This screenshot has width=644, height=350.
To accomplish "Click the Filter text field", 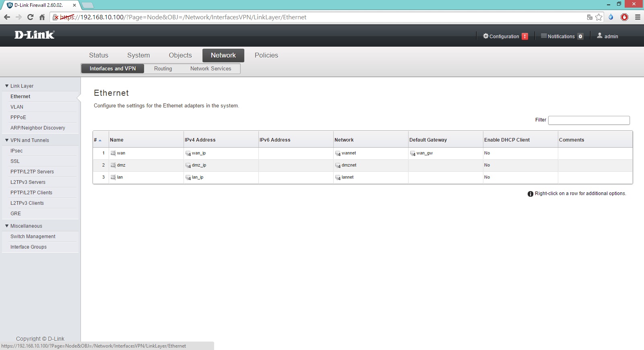I will [588, 120].
